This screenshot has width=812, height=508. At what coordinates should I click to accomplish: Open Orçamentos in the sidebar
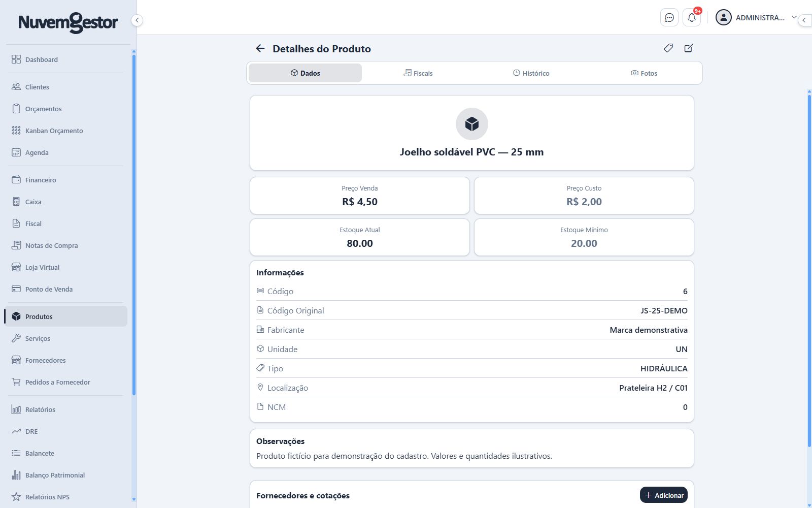[x=65, y=109]
